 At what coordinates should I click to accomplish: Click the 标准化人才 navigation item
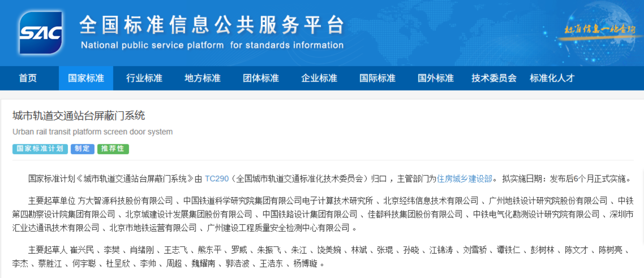[552, 78]
